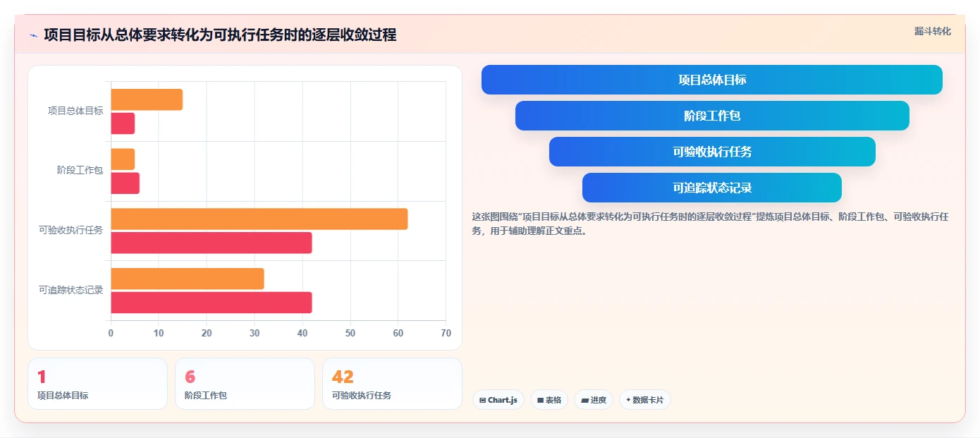The height and width of the screenshot is (438, 980).
Task: Select the 进度 chip
Action: [x=594, y=400]
